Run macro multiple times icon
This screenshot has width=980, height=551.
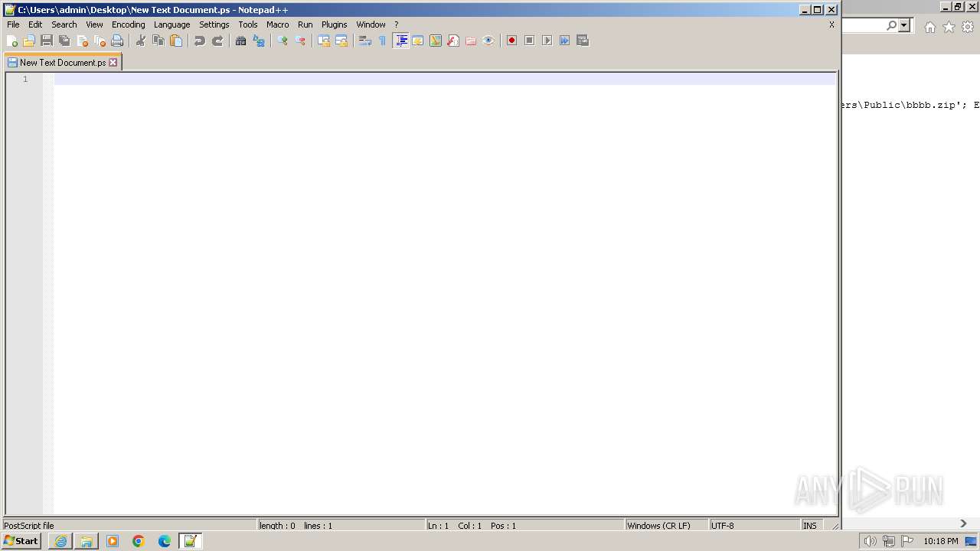click(x=565, y=41)
